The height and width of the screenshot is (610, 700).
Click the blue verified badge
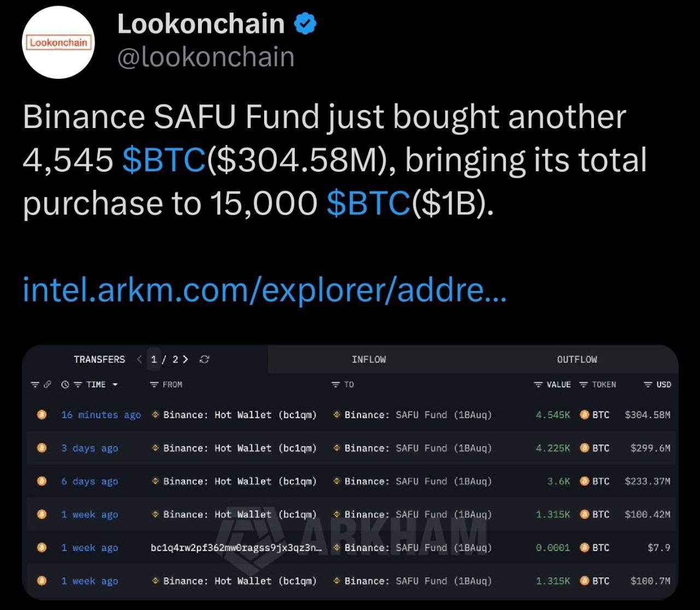(305, 25)
